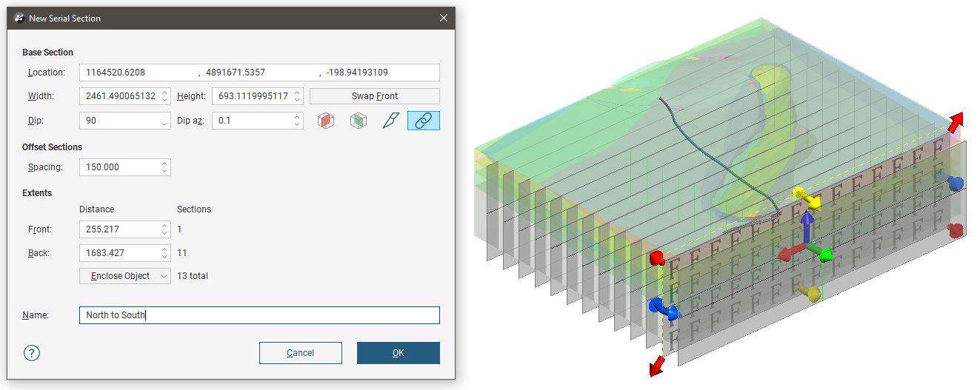The image size is (980, 390).
Task: Click the red arrow handle at the top-right corner
Action: (956, 120)
